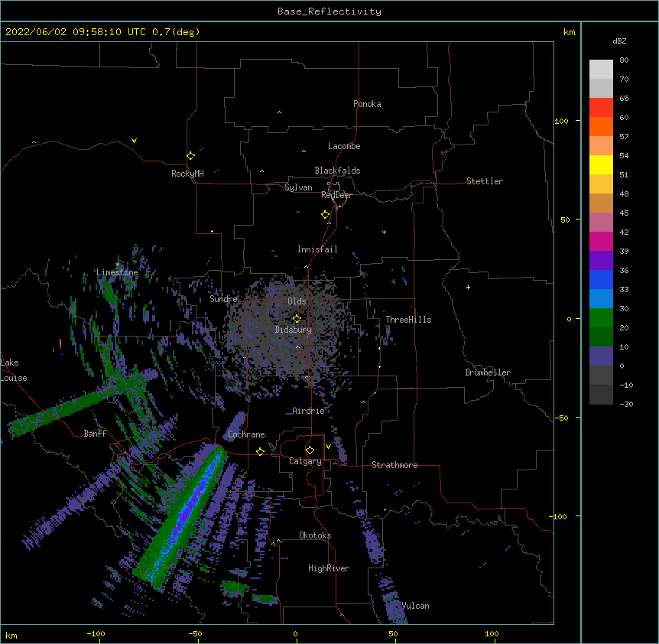659x644 pixels.
Task: Click the green 30 dBZ legend swatch
Action: pos(601,318)
